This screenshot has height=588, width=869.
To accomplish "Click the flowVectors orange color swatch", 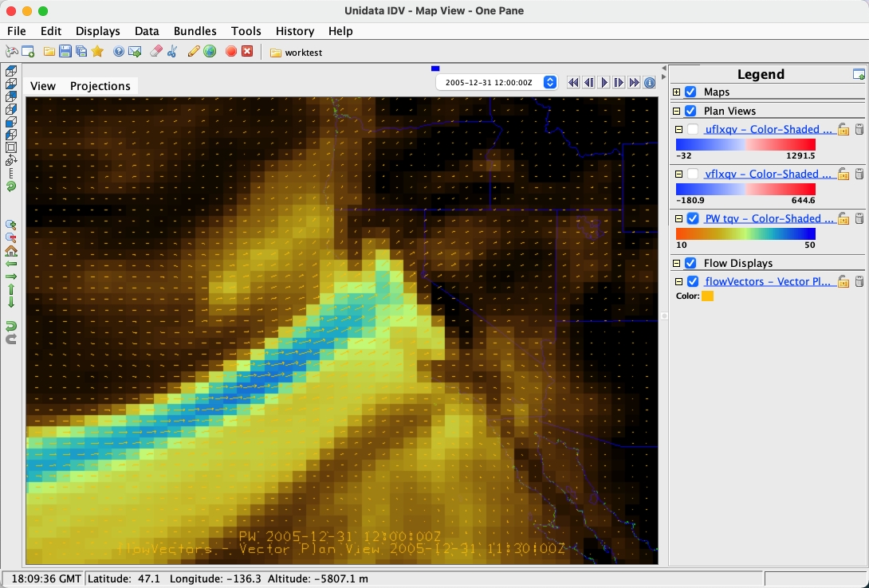I will [707, 296].
